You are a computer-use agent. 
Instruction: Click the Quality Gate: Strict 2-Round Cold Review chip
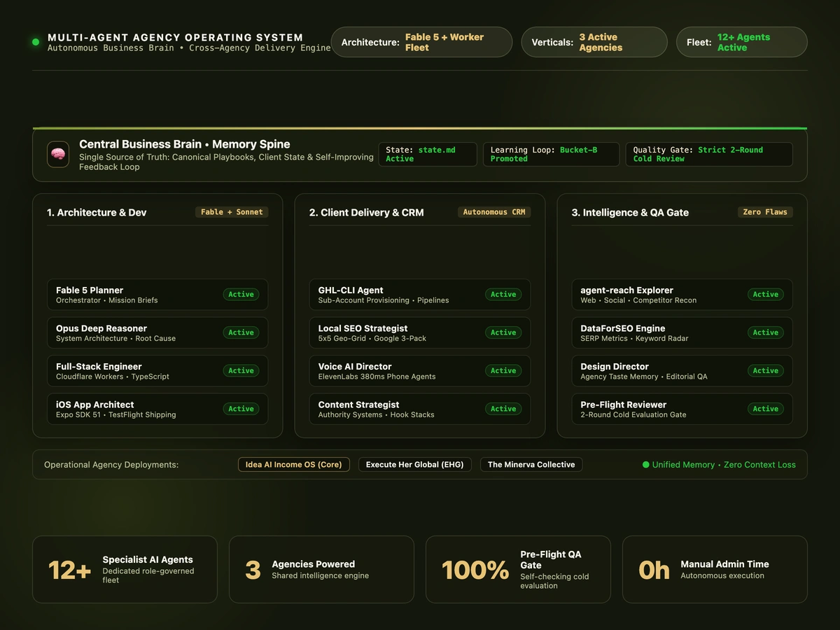coord(709,155)
